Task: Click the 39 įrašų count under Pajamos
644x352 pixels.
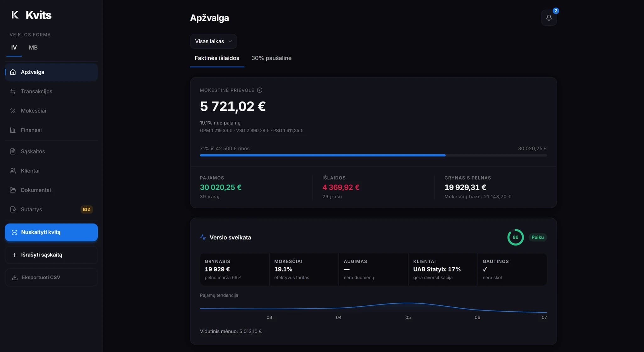Action: pyautogui.click(x=210, y=197)
